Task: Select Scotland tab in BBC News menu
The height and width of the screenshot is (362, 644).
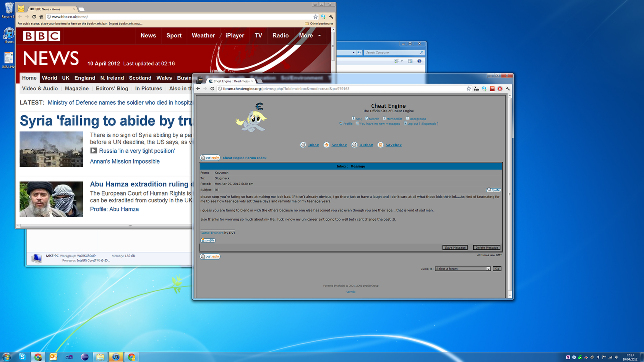Action: tap(140, 78)
